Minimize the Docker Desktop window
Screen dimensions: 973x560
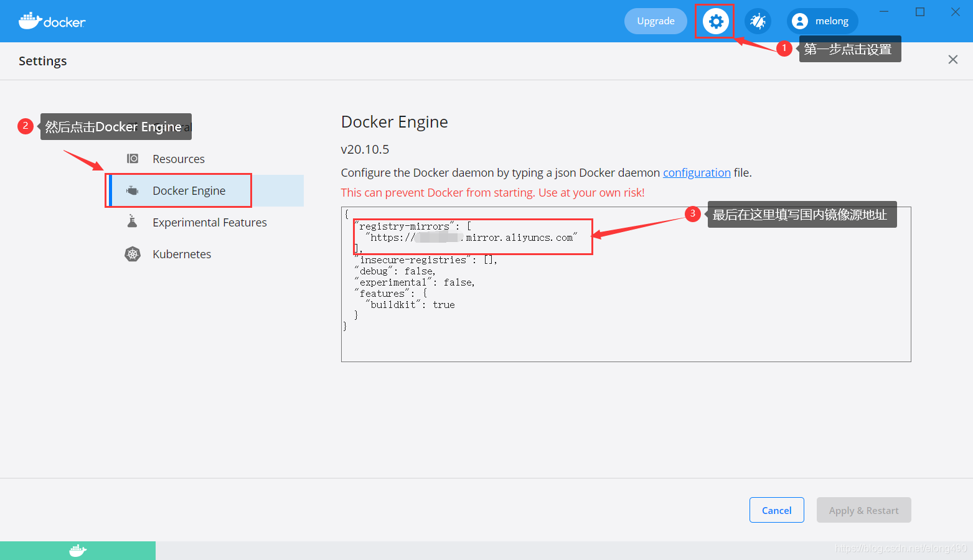[884, 12]
